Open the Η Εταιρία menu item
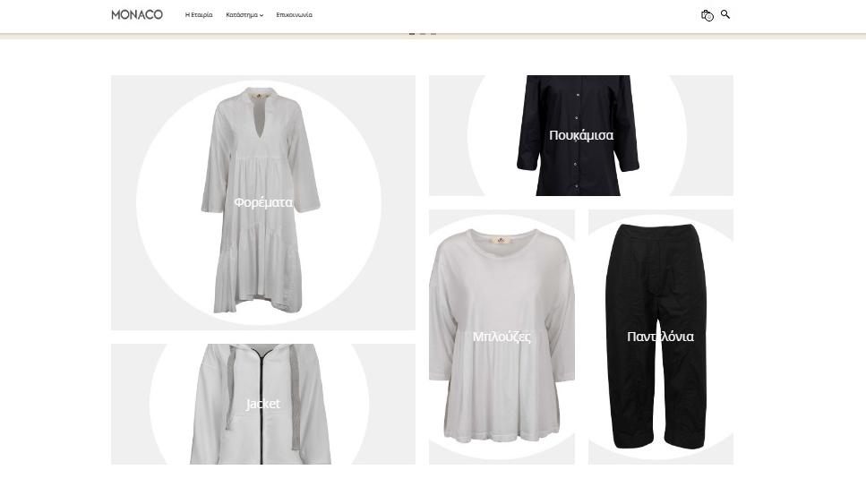The width and height of the screenshot is (866, 504). pos(199,15)
